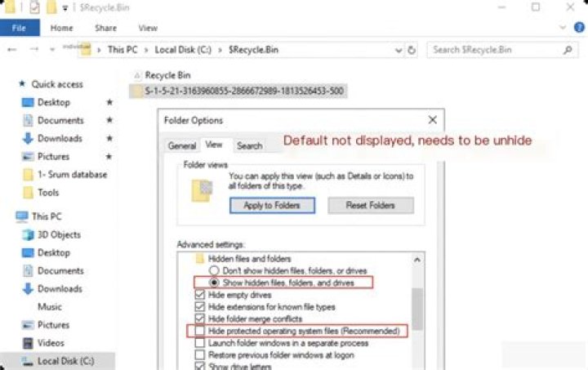The image size is (588, 370).
Task: Click the Reset Folders button
Action: [371, 206]
